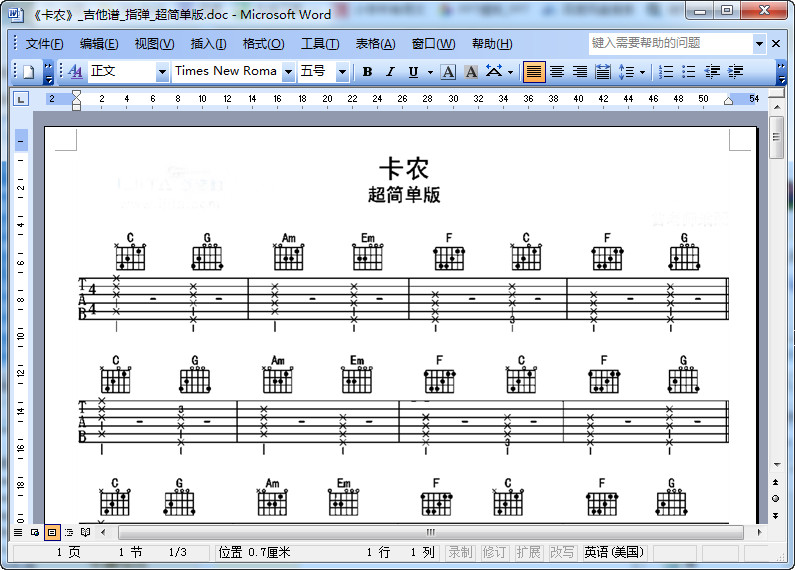Toggle 修订 track changes in status bar
Image resolution: width=795 pixels, height=570 pixels.
coord(494,552)
